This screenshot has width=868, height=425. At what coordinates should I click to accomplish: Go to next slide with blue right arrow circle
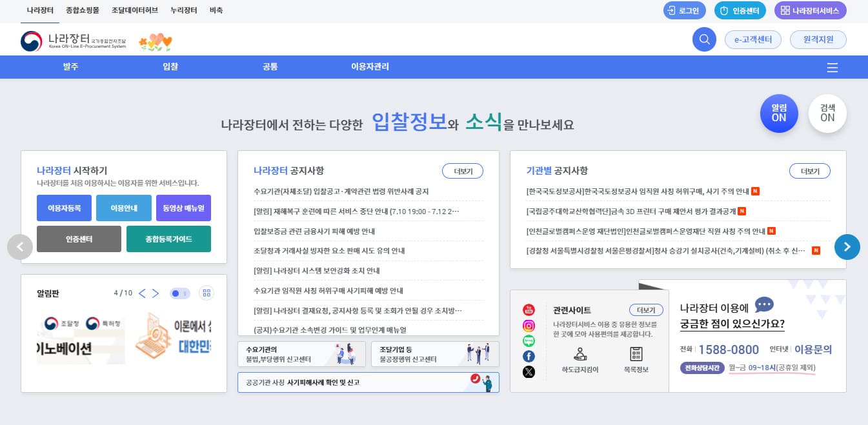click(x=847, y=246)
